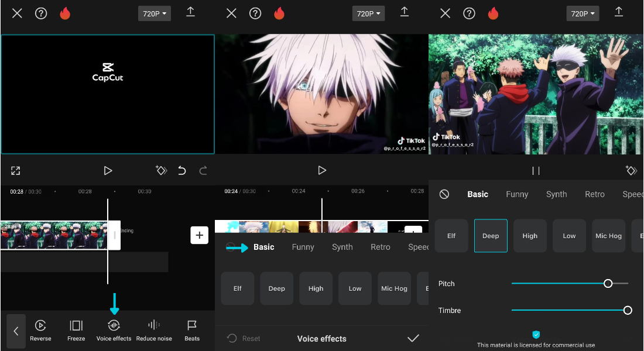Choose Low voice effect in right panel

(x=569, y=236)
